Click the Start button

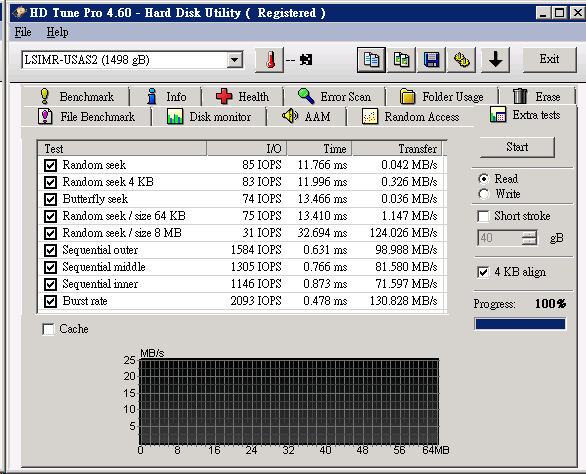(517, 147)
